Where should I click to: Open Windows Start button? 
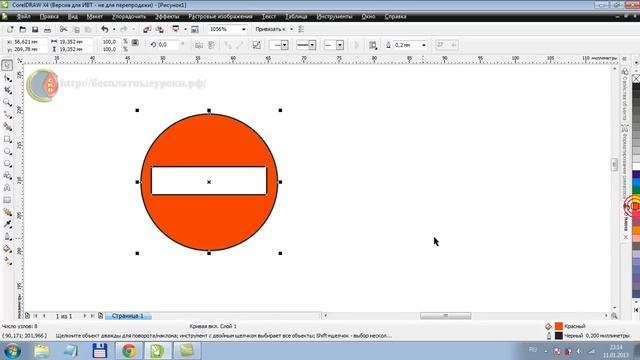click(x=12, y=351)
